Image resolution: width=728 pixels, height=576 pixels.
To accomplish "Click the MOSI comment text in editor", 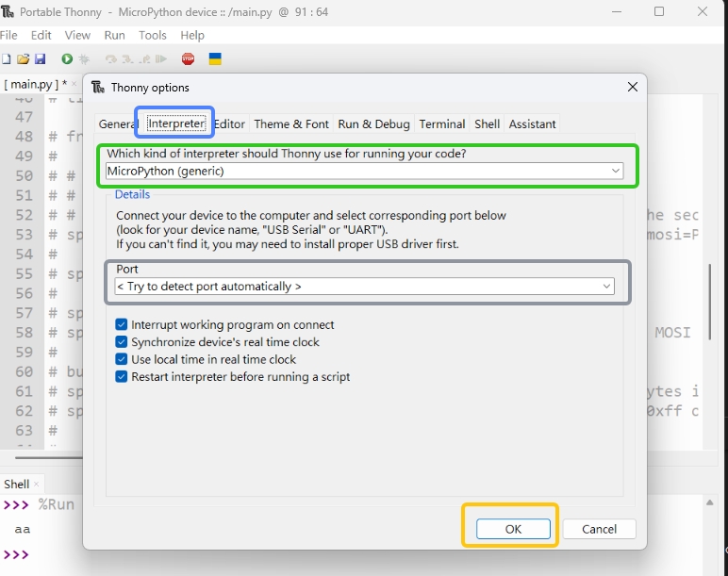I will point(672,333).
